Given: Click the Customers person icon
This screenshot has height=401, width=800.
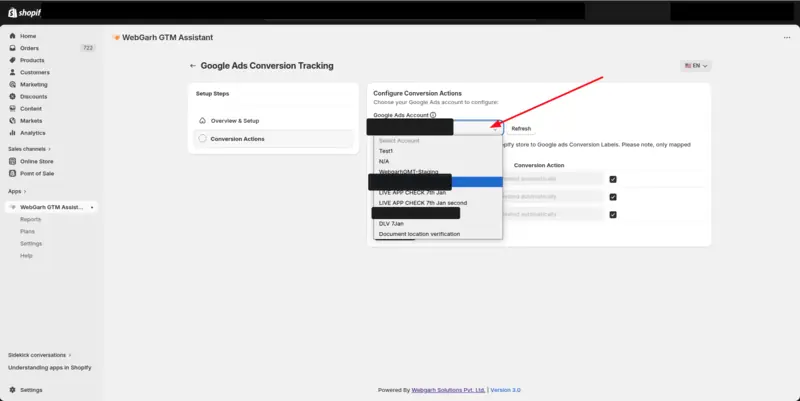Looking at the screenshot, I should click(x=13, y=72).
